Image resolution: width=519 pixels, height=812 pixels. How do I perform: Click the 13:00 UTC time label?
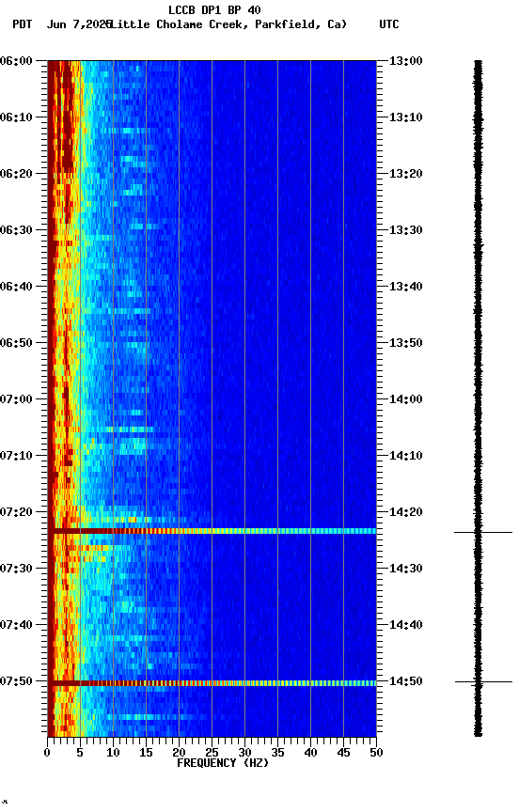pyautogui.click(x=405, y=61)
